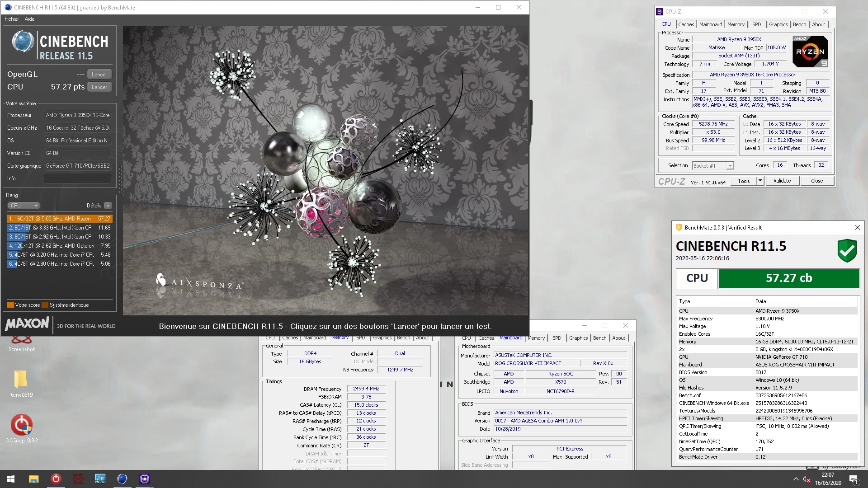Open the notification center icon
The image size is (868, 488).
tap(853, 479)
